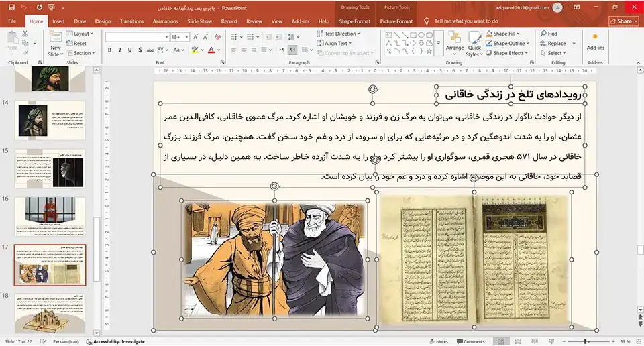Toggle Normal view button in status bar
The width and height of the screenshot is (644, 346).
point(501,341)
